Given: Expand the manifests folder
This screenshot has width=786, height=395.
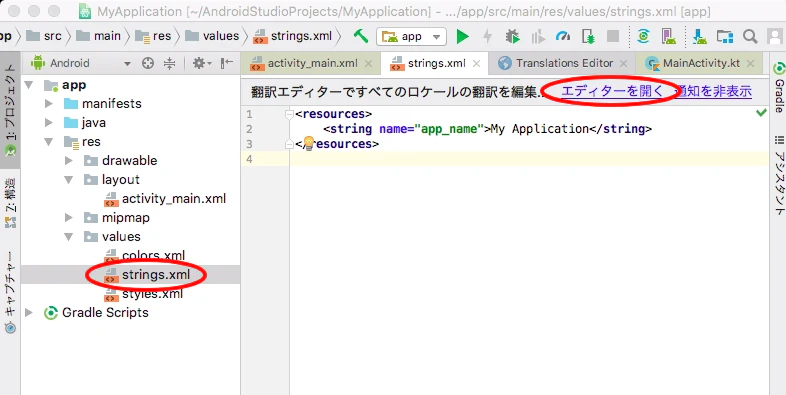Looking at the screenshot, I should (49, 104).
